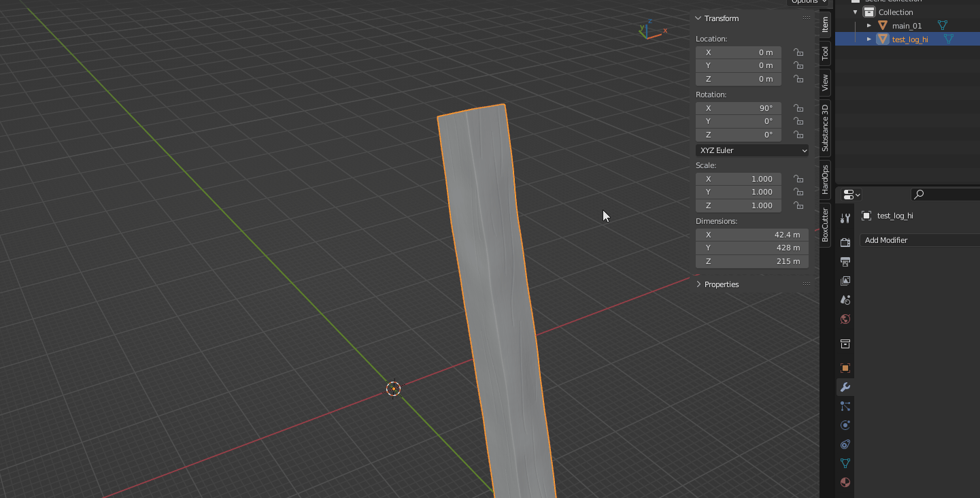
Task: Open the Output properties printer icon
Action: click(x=845, y=262)
